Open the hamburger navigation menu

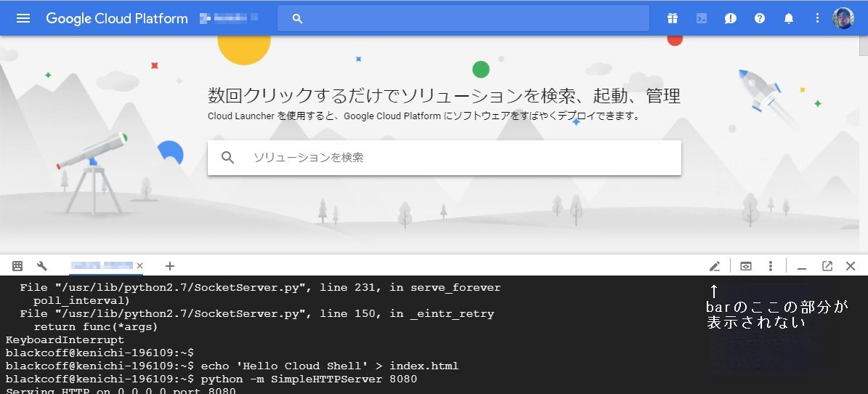point(23,18)
